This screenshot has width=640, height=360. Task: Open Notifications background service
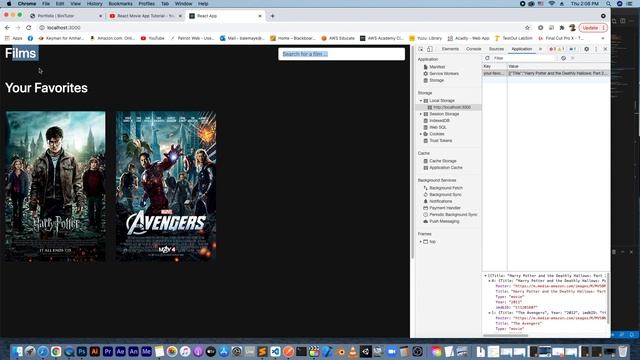[x=440, y=201]
